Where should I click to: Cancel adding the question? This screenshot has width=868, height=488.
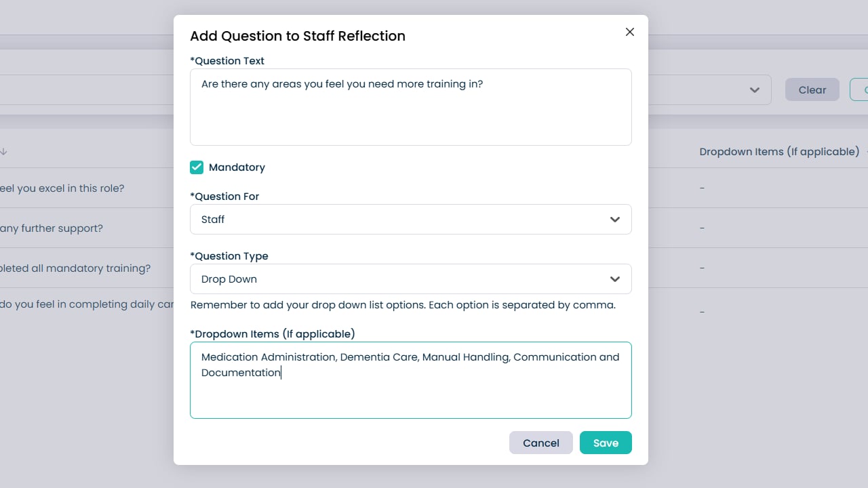pyautogui.click(x=540, y=443)
